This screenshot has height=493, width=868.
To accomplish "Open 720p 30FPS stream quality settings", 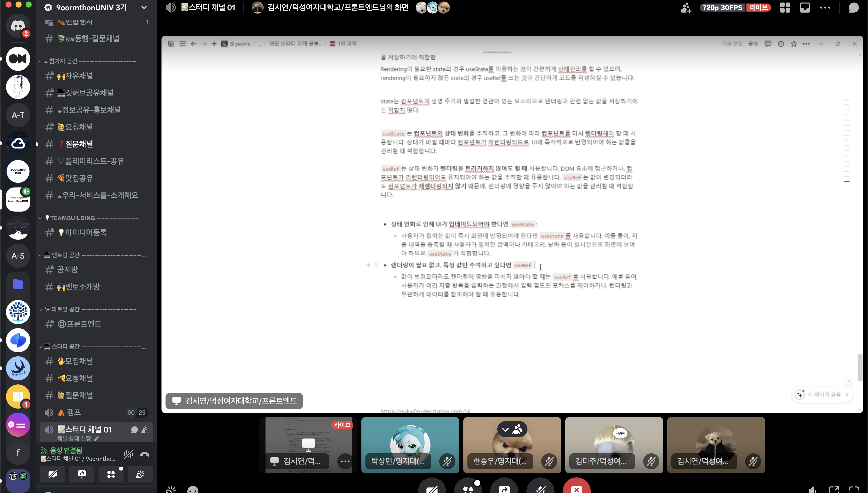I will 722,8.
